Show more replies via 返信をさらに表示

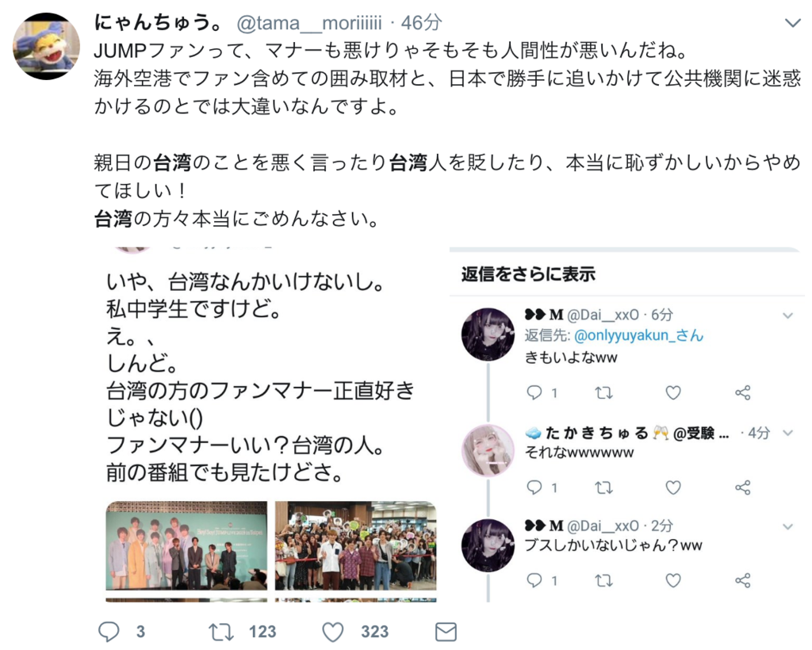[x=528, y=273]
